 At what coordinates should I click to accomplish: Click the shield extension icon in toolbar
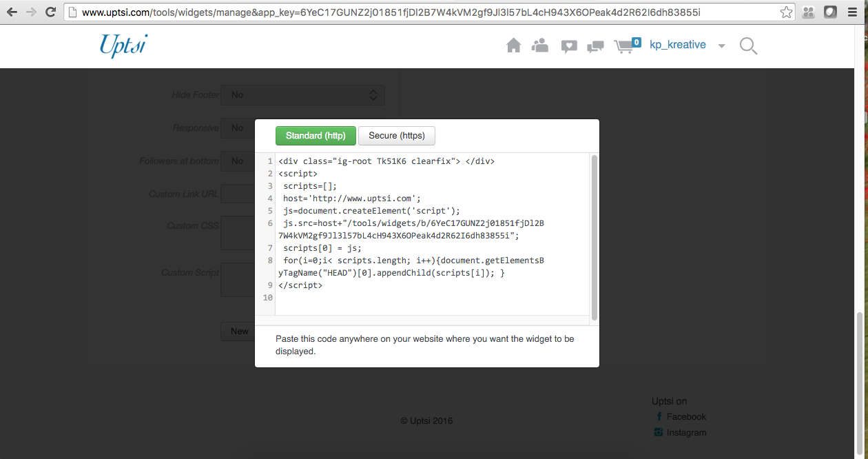point(831,12)
